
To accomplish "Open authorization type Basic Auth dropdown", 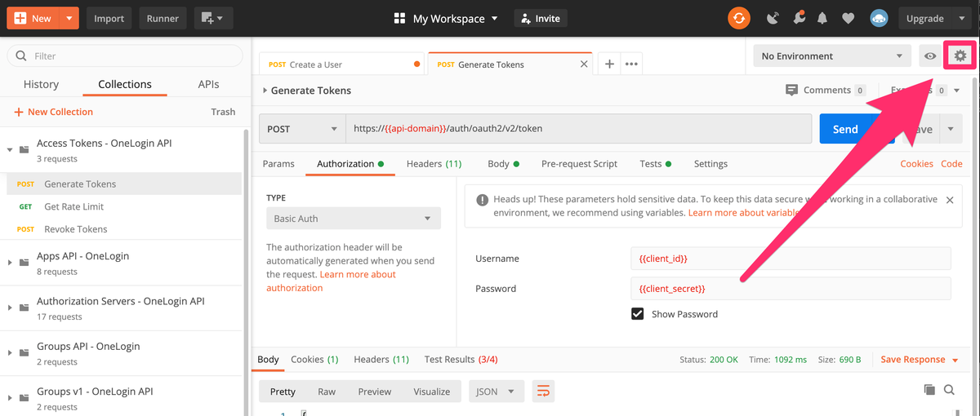I will pyautogui.click(x=353, y=219).
